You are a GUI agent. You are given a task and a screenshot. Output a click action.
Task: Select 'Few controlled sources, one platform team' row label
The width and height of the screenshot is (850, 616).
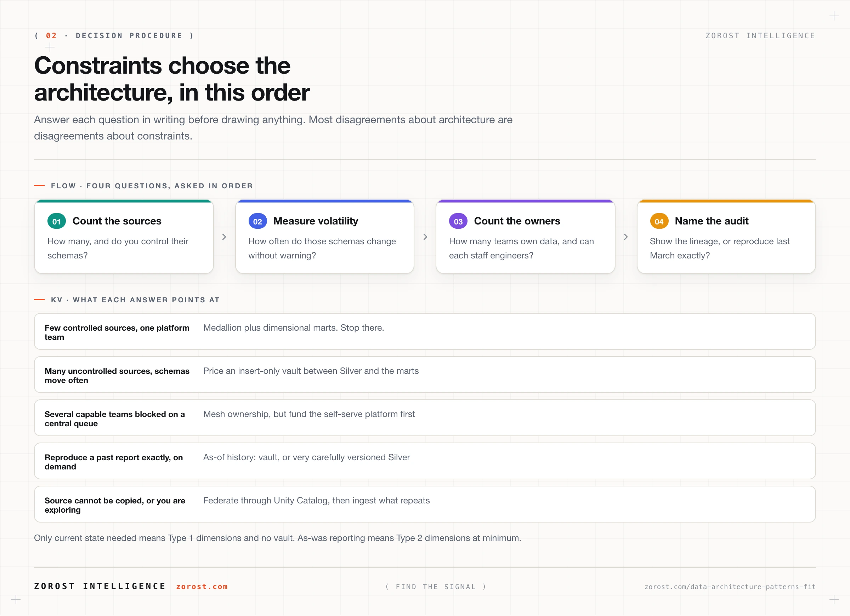click(x=117, y=332)
